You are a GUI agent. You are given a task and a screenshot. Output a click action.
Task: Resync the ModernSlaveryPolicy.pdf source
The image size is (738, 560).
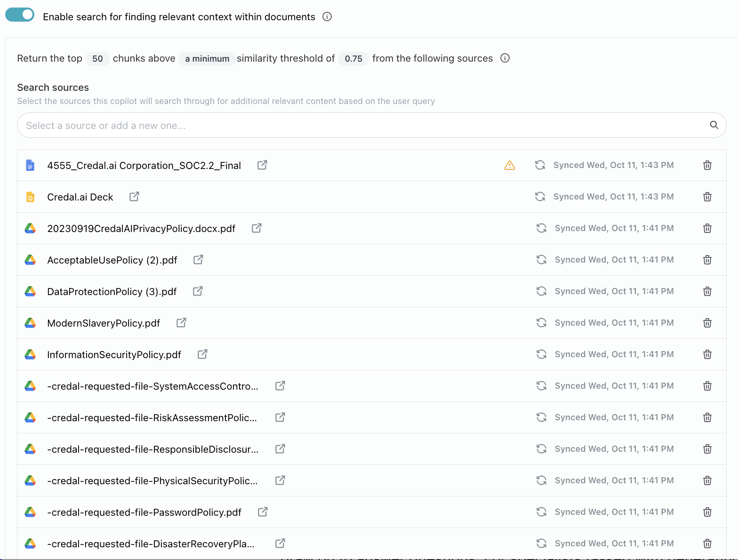[x=541, y=323]
